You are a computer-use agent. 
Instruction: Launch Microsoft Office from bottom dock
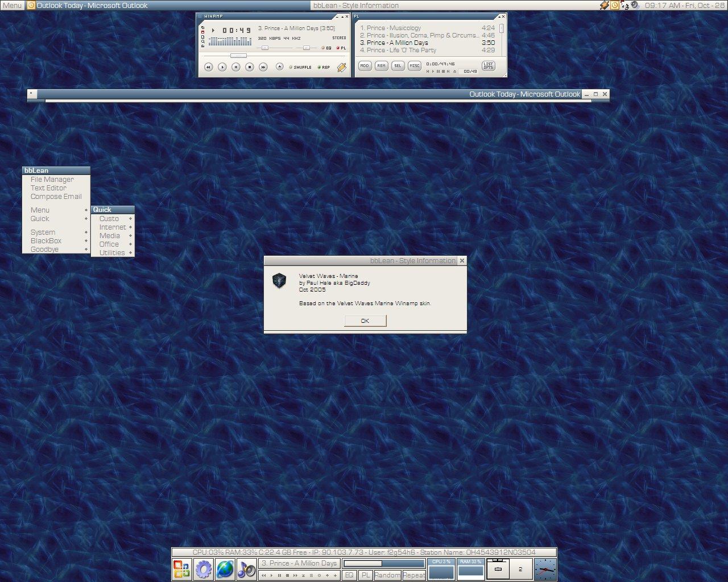point(182,569)
